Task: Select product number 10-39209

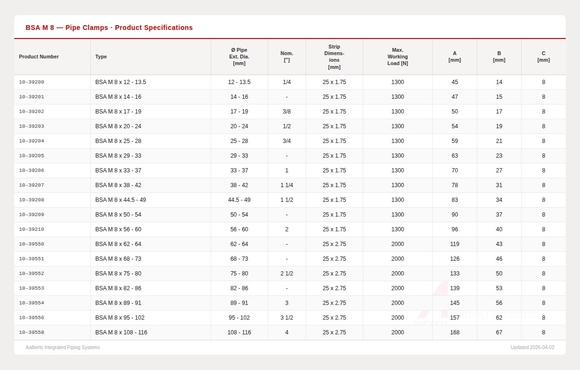Action: 31,215
